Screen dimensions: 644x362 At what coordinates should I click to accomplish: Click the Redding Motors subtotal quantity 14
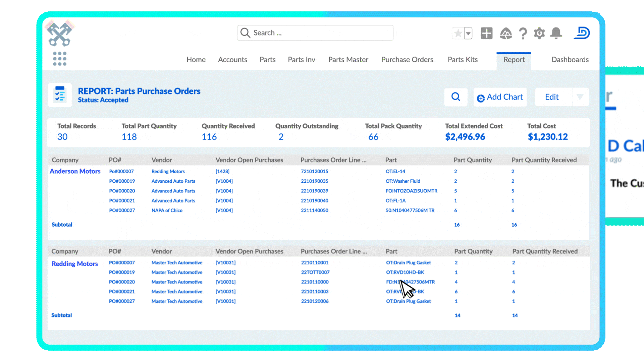click(458, 315)
